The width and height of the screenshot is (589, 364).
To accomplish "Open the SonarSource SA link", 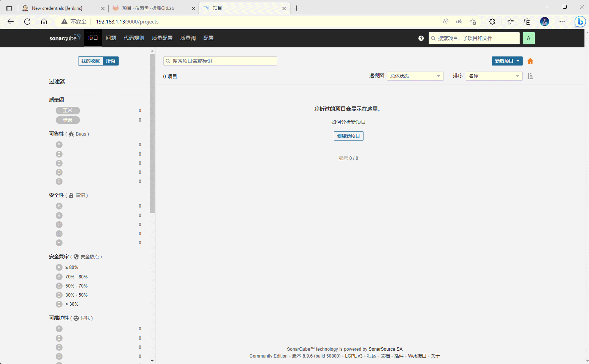I will 385,349.
